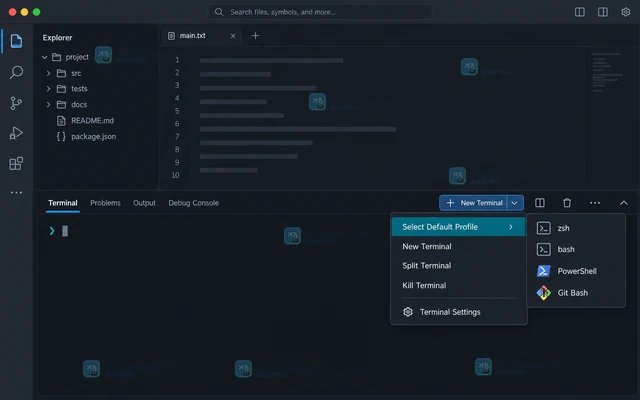Close the main.txt tab
Screen dimensions: 640x400
pyautogui.click(x=233, y=36)
